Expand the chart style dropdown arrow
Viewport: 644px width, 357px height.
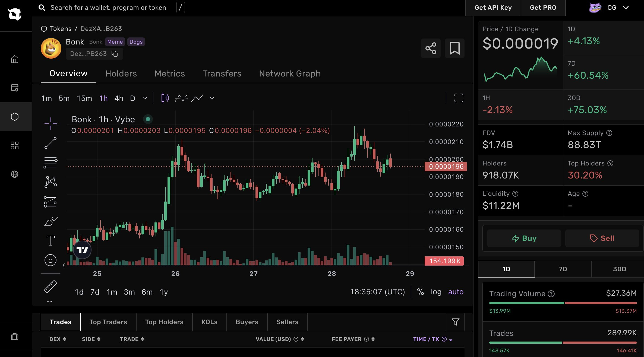tap(212, 98)
